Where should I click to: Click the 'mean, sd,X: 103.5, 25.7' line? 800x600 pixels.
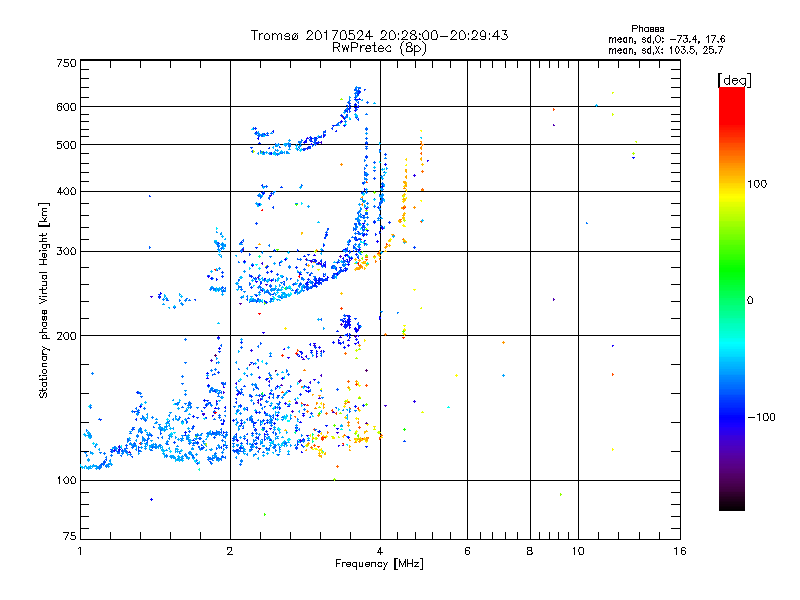[x=665, y=50]
